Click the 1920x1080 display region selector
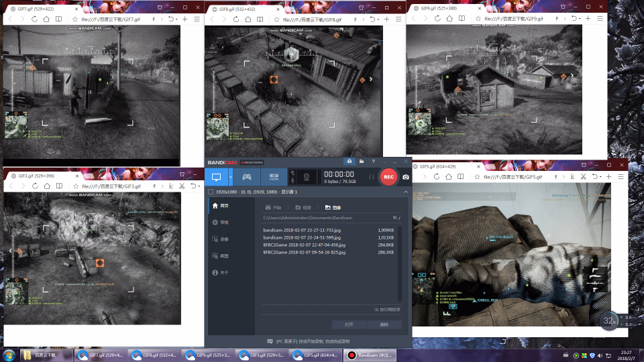 (x=253, y=192)
